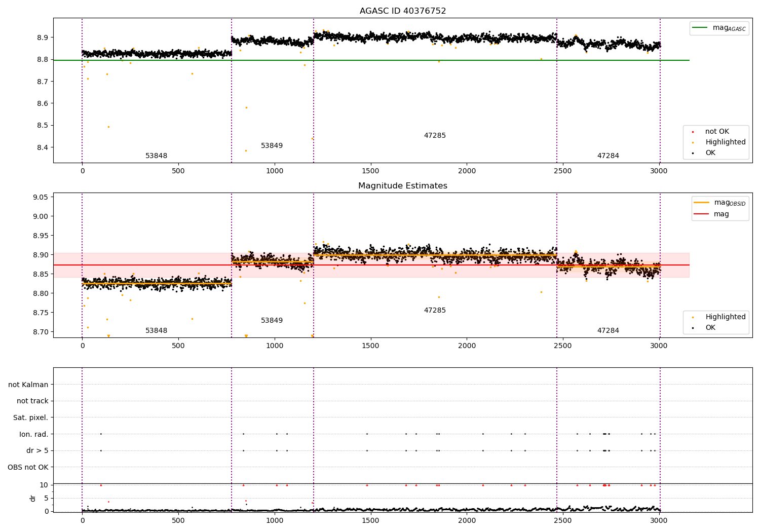Screen dimensions: 760x532
Task: Click the vertical 'dr' axis label
Action: 33,498
